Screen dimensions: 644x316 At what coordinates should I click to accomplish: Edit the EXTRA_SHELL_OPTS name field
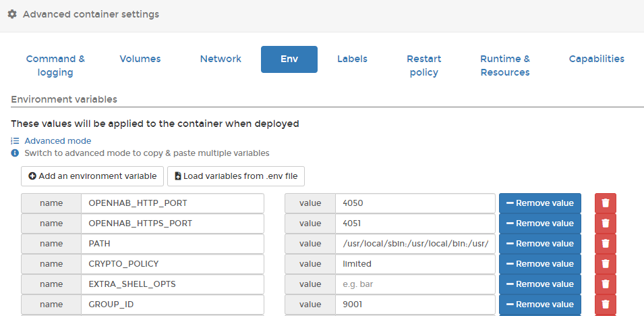(x=173, y=284)
